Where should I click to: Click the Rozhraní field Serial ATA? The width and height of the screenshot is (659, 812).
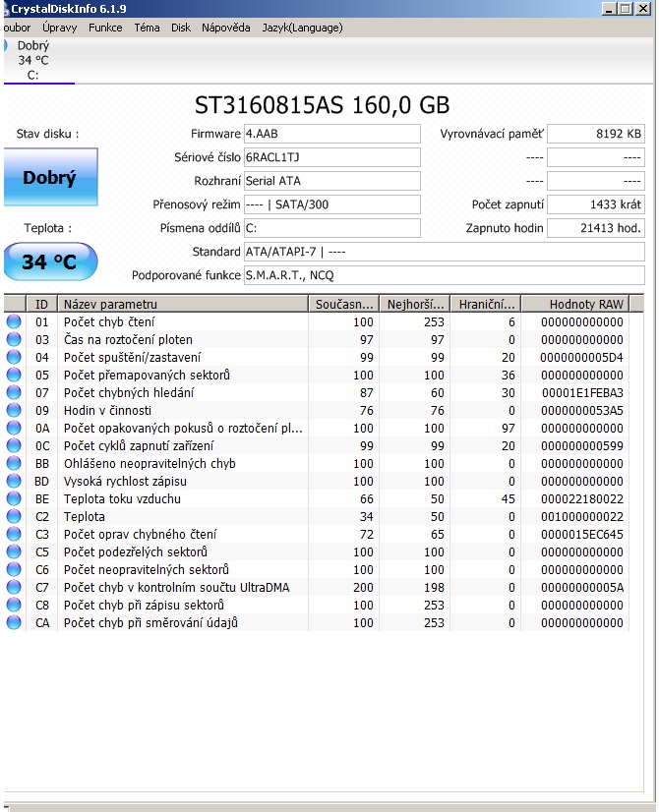click(332, 181)
